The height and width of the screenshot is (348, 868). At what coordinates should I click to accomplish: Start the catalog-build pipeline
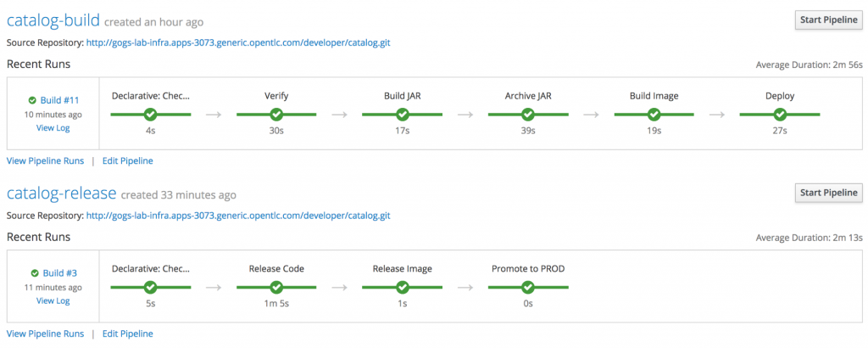(x=828, y=21)
